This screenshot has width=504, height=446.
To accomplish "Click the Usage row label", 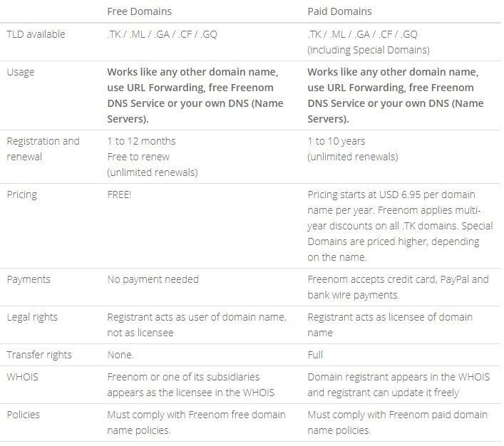I will 21,72.
